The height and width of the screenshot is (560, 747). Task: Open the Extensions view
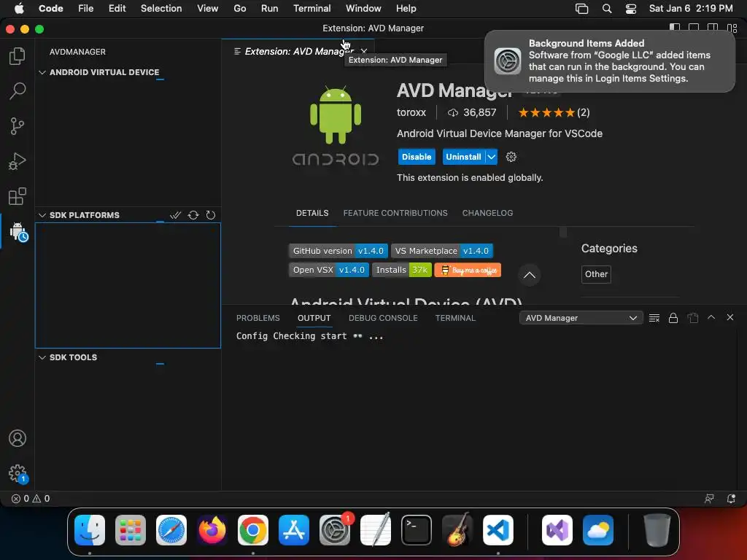point(18,196)
